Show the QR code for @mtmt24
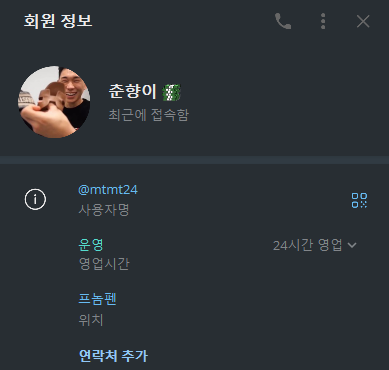The height and width of the screenshot is (370, 389). pos(359,200)
